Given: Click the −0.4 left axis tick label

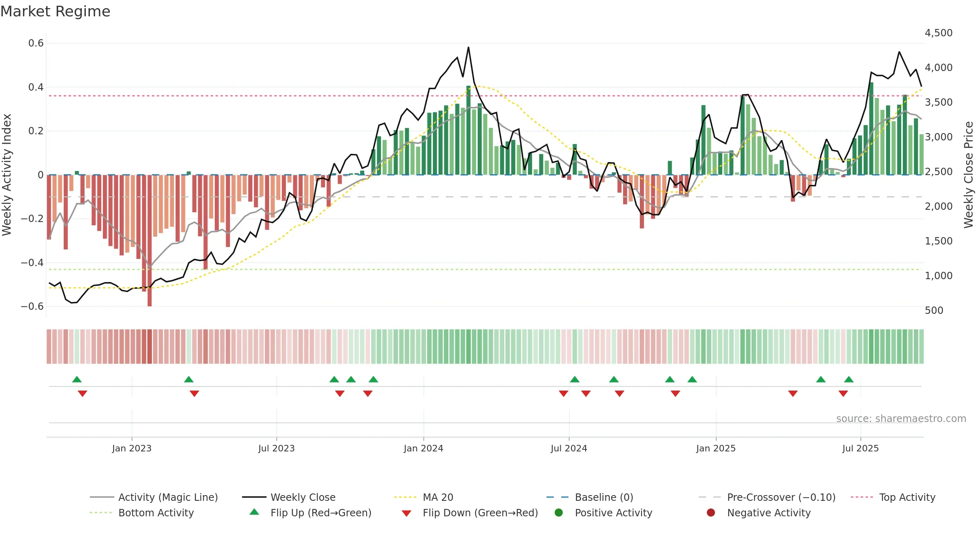Looking at the screenshot, I should coord(32,262).
